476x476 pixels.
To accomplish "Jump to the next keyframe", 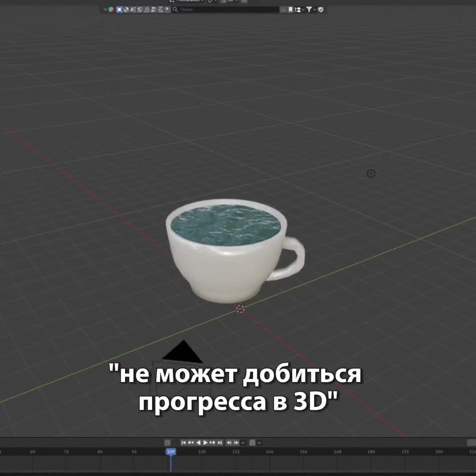I will coord(212,443).
